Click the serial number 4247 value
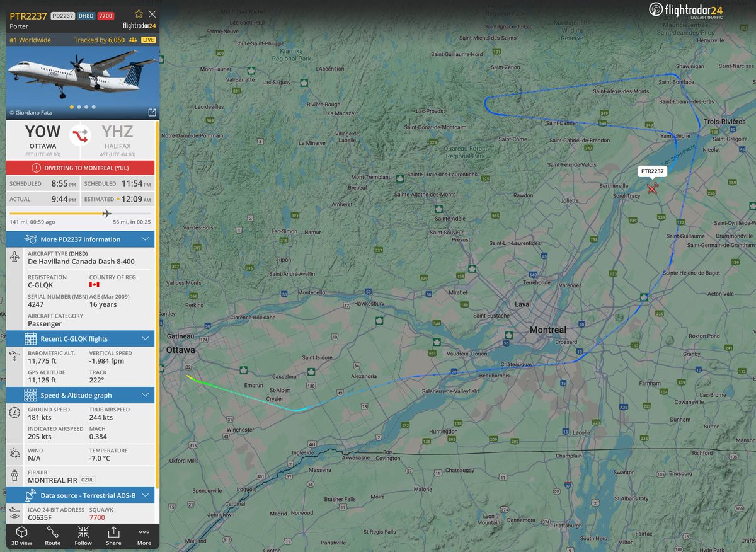The width and height of the screenshot is (756, 552). [x=35, y=304]
